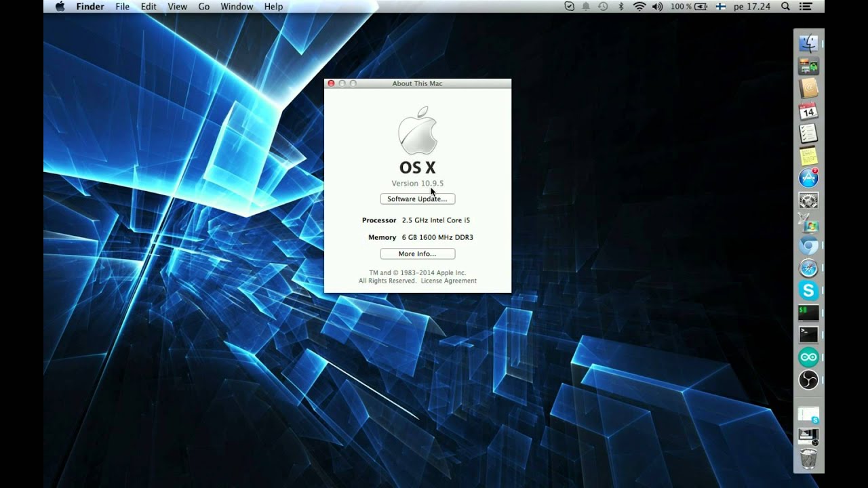868x488 pixels.
Task: Click the 2.5 GHz Intel Core i5 text
Action: coord(435,220)
